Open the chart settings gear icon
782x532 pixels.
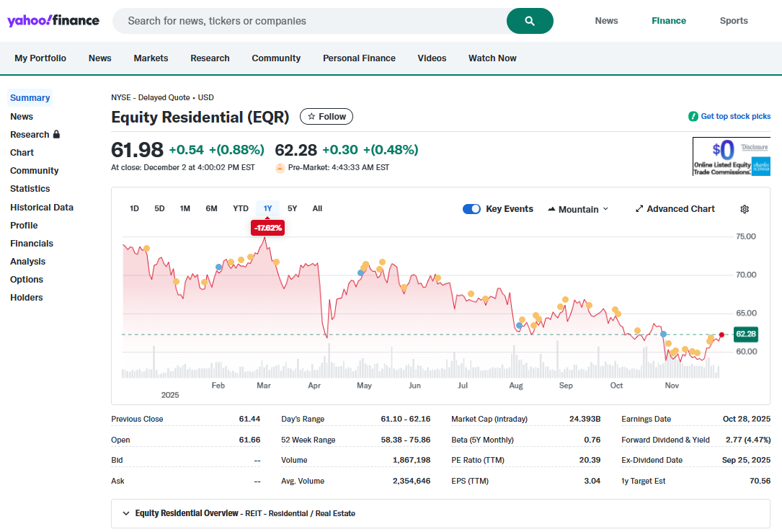click(x=745, y=208)
